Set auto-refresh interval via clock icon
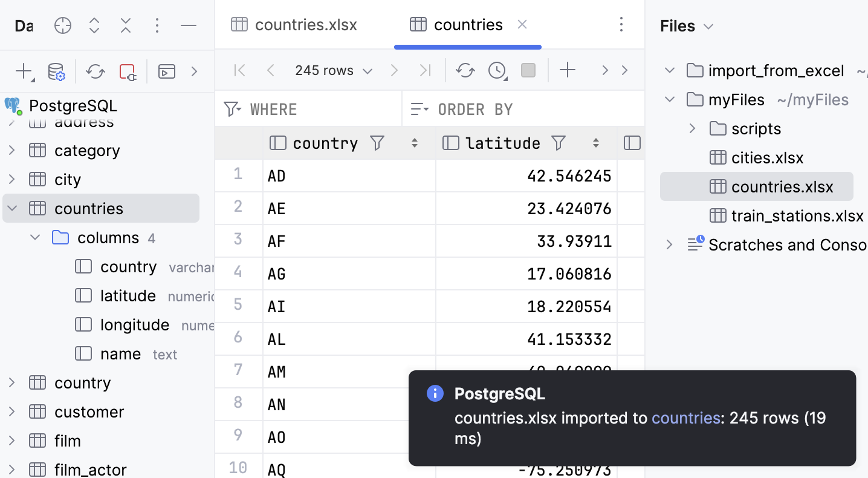 click(x=496, y=70)
